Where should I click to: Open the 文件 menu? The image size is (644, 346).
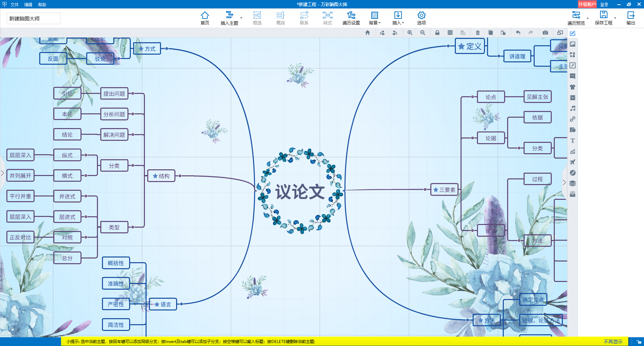pos(14,5)
